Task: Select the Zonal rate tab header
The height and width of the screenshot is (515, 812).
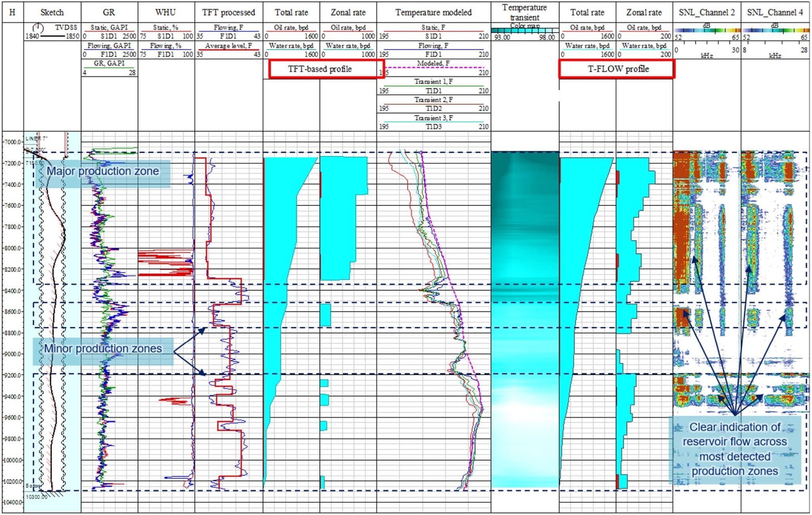Action: click(x=348, y=12)
